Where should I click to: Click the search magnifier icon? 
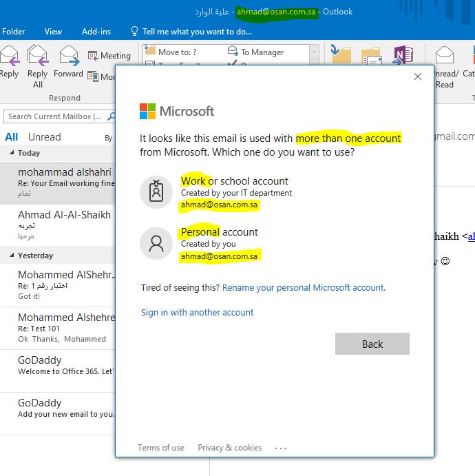pos(112,116)
